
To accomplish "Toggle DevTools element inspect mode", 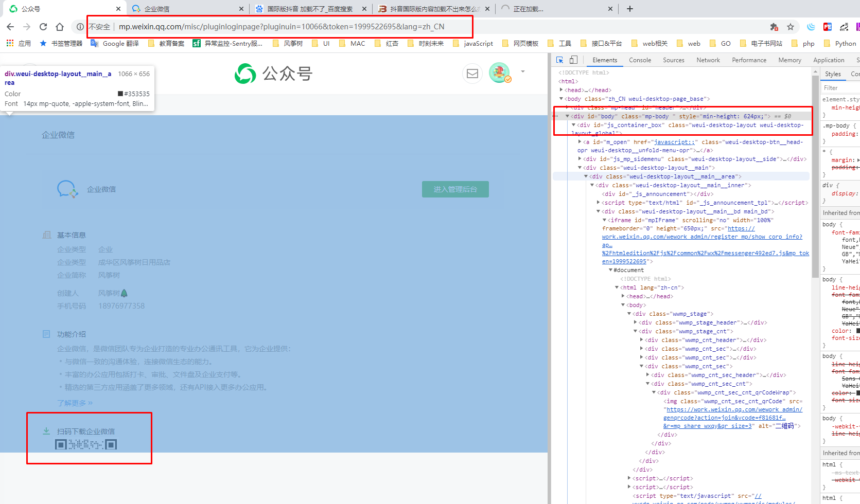I will pos(560,60).
